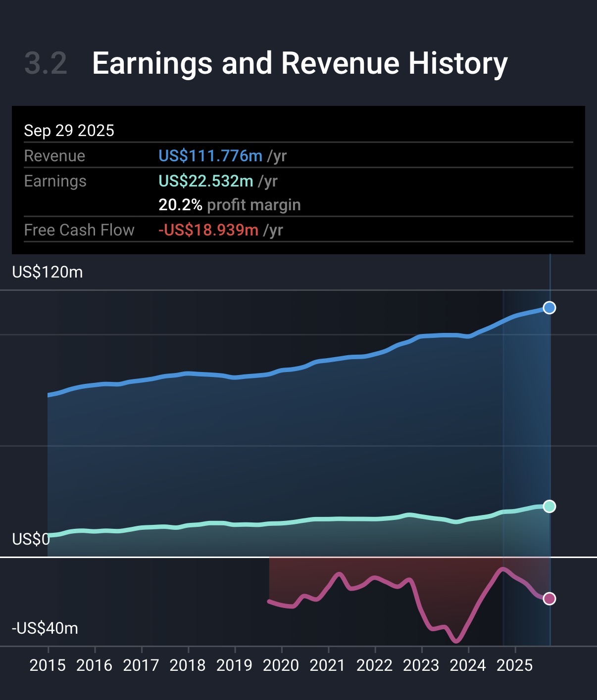The image size is (597, 700).
Task: Click the 3.2 section number
Action: (x=46, y=63)
